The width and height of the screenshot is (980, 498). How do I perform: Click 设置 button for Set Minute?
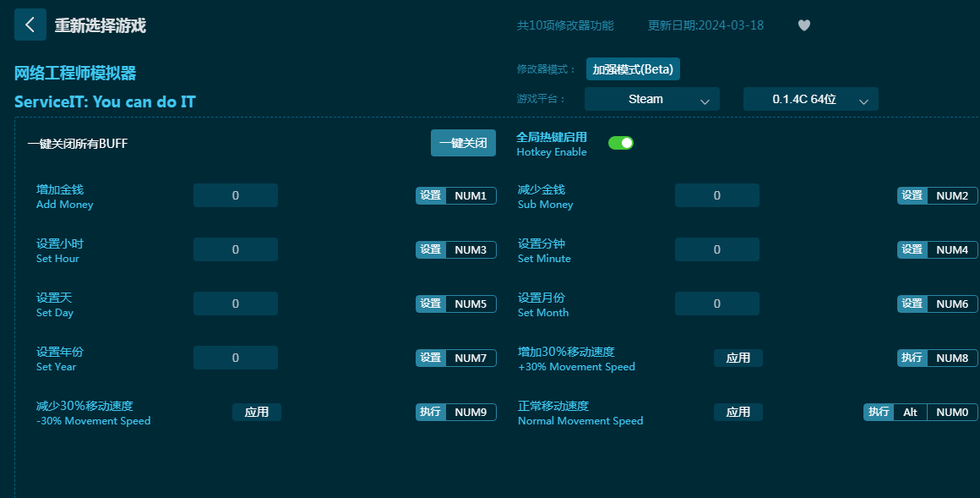(912, 249)
